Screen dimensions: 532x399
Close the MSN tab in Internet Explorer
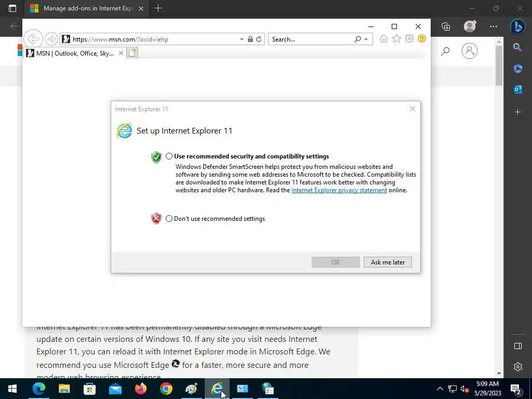(121, 54)
